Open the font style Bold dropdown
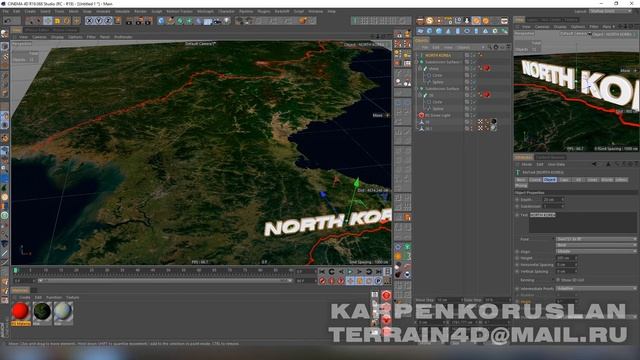This screenshot has height=360, width=640. click(596, 245)
